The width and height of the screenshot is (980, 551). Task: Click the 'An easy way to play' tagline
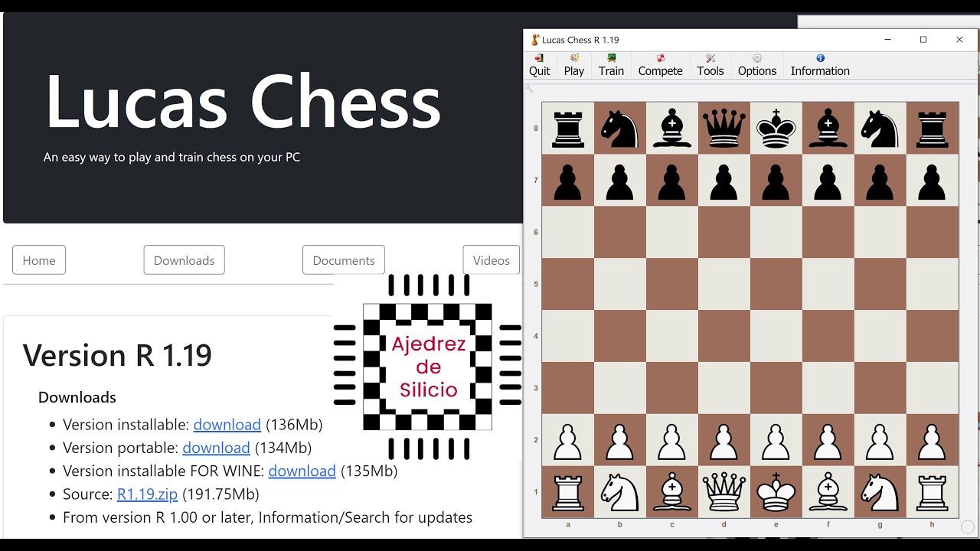pos(171,158)
